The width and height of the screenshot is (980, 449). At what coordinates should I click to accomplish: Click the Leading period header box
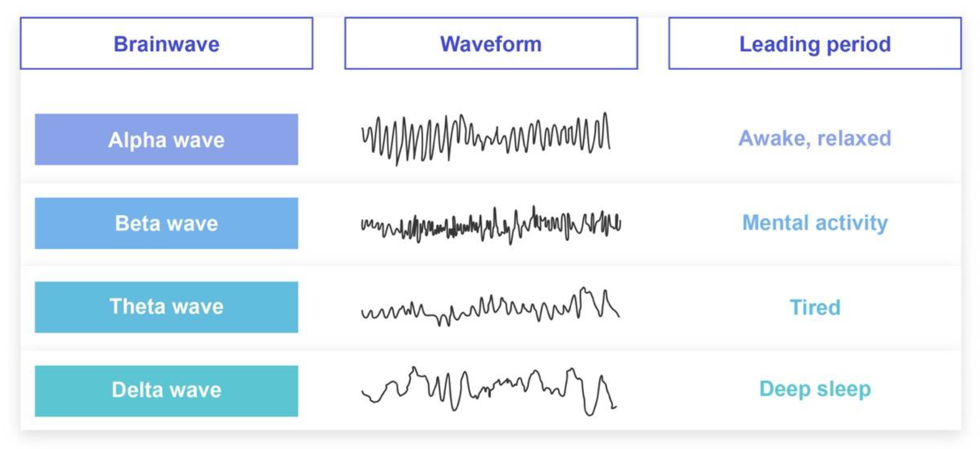click(x=814, y=43)
